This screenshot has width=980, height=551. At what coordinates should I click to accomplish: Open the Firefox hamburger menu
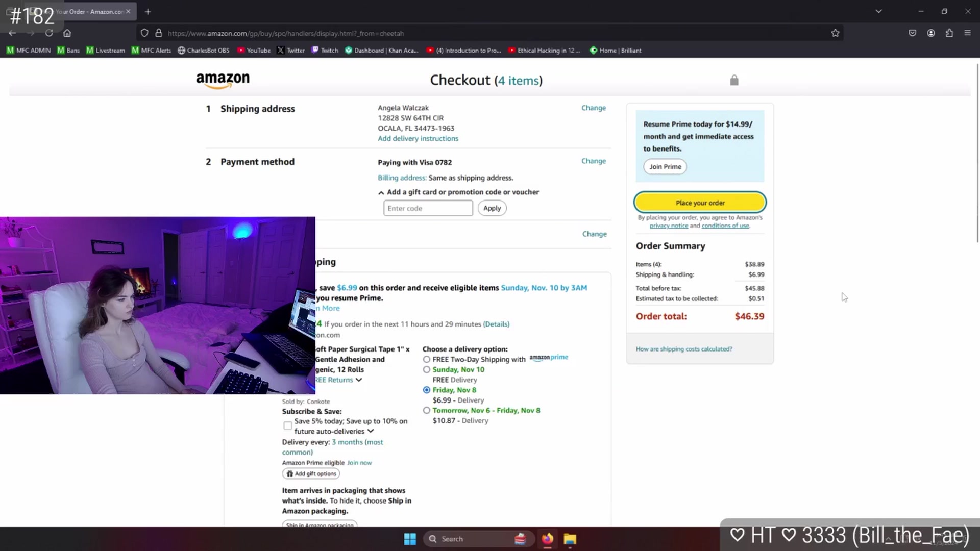coord(967,33)
